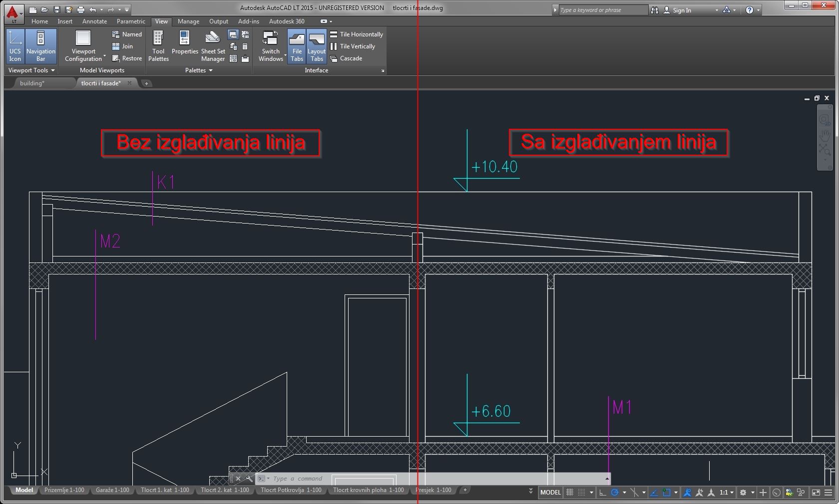Toggle Layout Tabs visibility

point(316,45)
